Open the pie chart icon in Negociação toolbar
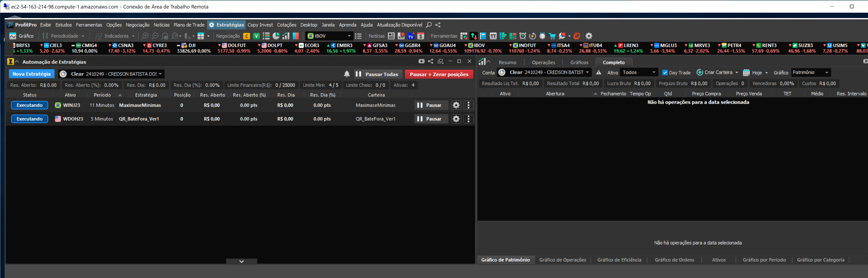Image resolution: width=868 pixels, height=278 pixels. [x=276, y=36]
